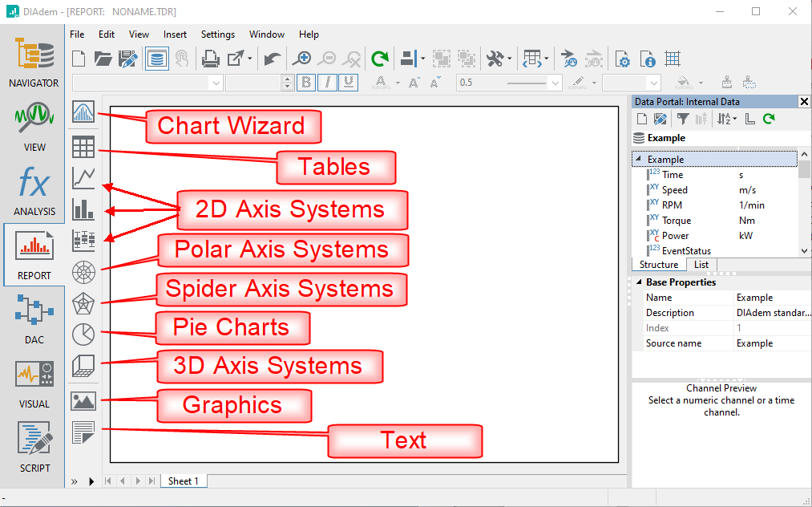Select the Spider Axis Systems tool
812x507 pixels.
(x=83, y=303)
